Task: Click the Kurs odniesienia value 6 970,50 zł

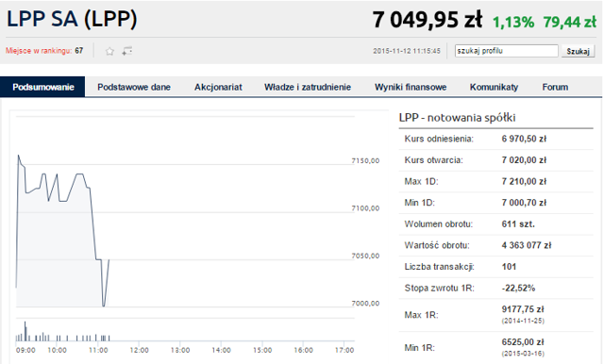Action: click(524, 139)
